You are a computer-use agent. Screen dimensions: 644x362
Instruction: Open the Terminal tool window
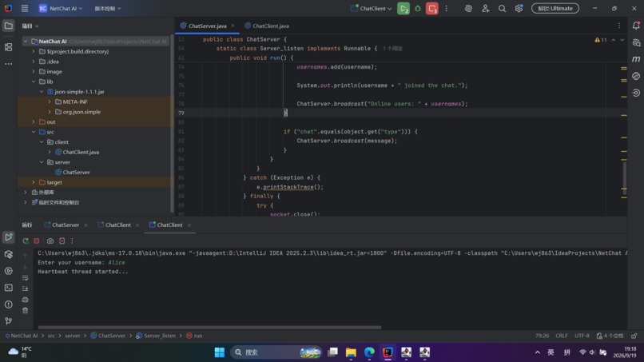[x=8, y=288]
